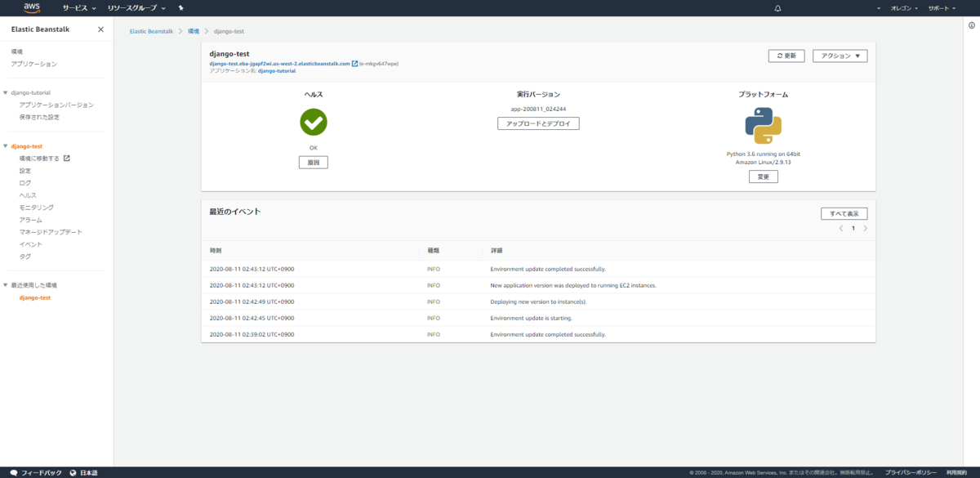Open the サービス dropdown menu
This screenshot has width=980, height=478.
pos(79,7)
